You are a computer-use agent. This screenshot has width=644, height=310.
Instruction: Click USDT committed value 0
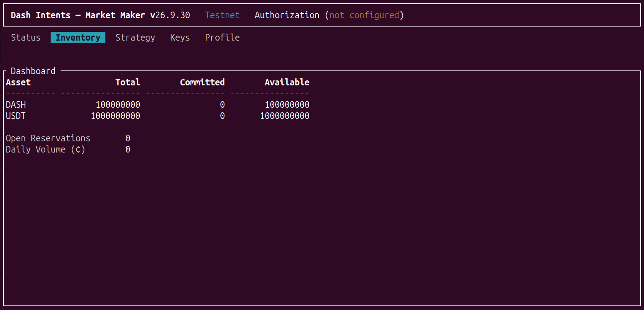point(222,116)
